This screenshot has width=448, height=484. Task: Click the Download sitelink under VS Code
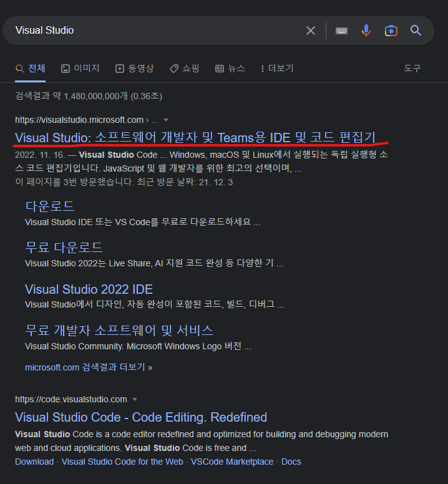coord(34,462)
